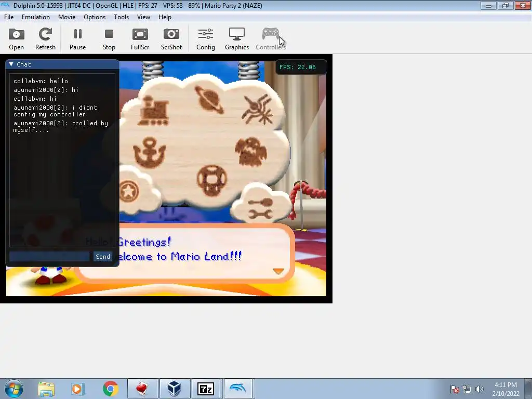Take a screenshot with ScrShot icon
The width and height of the screenshot is (532, 399).
pos(171,39)
